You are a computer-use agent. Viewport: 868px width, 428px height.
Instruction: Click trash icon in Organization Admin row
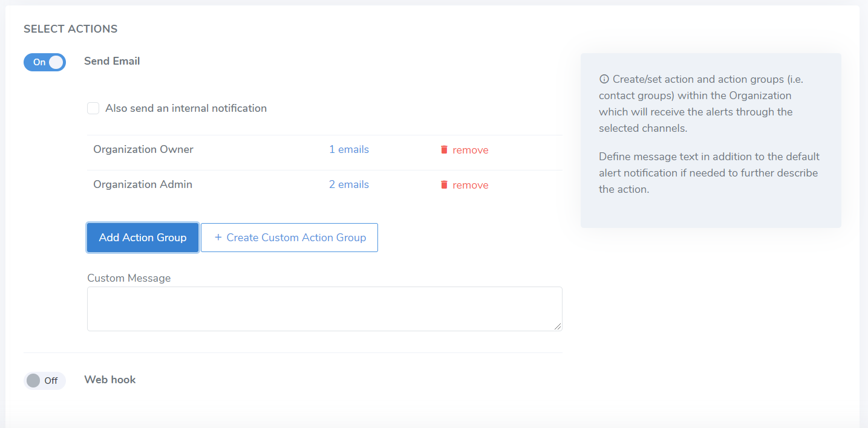[444, 184]
